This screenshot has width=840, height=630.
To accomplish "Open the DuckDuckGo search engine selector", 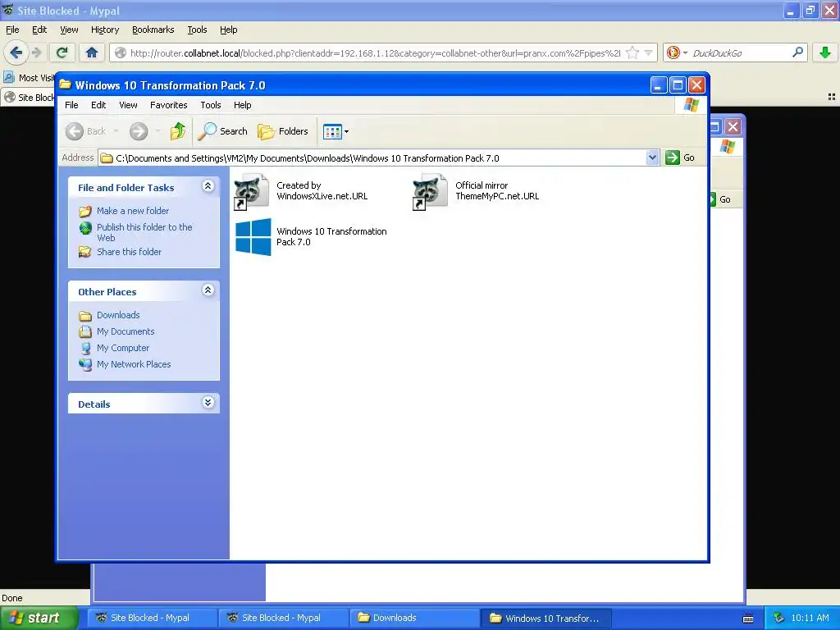I will click(x=676, y=52).
